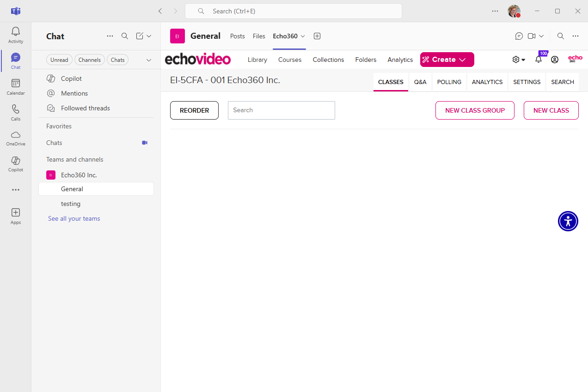Open the meeting options dropdown arrow
This screenshot has height=392, width=588.
click(x=541, y=36)
